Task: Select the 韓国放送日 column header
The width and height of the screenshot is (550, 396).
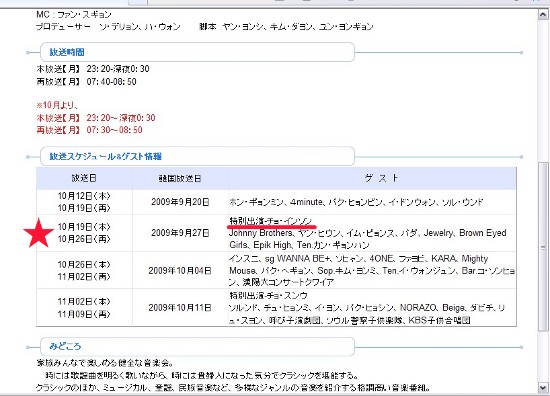Action: point(180,179)
